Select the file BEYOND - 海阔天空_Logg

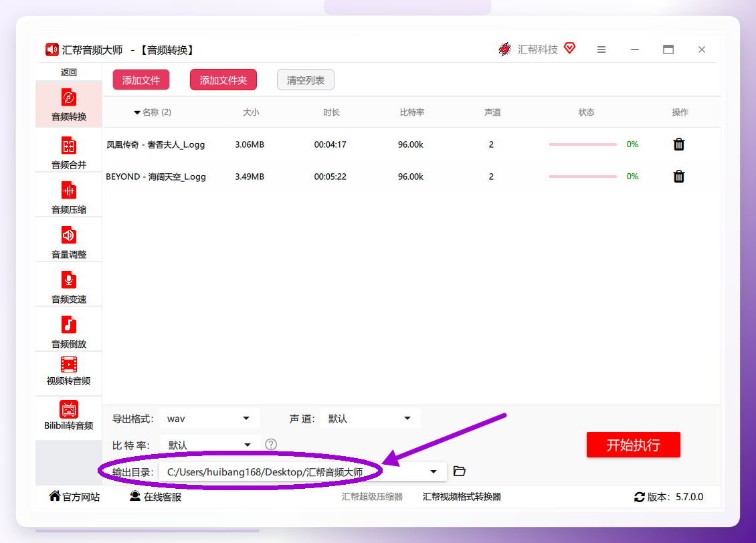[x=156, y=177]
